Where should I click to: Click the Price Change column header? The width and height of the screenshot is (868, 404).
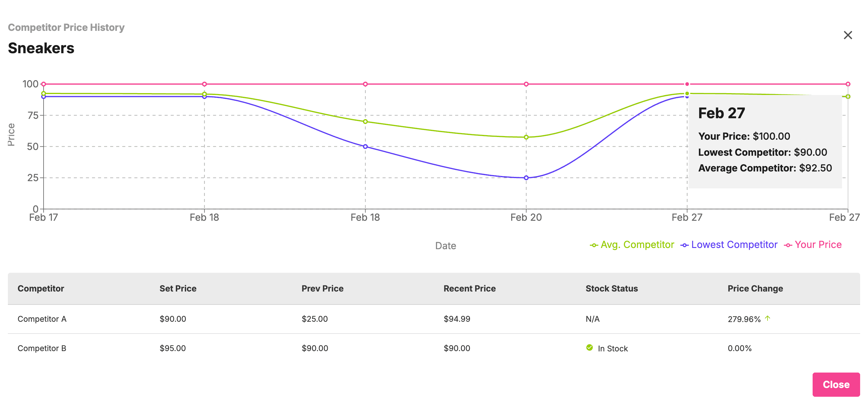(755, 288)
